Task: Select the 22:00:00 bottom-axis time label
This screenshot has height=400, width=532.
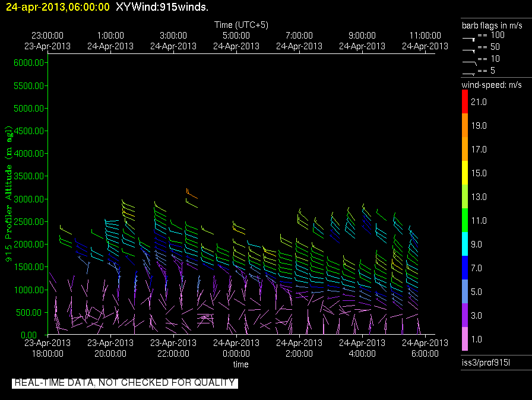Action: click(173, 354)
